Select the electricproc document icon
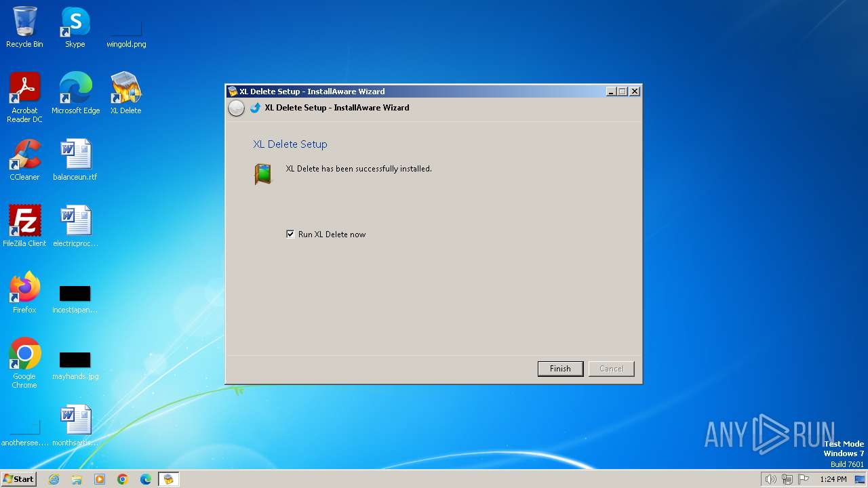The height and width of the screenshot is (488, 868). tap(75, 226)
